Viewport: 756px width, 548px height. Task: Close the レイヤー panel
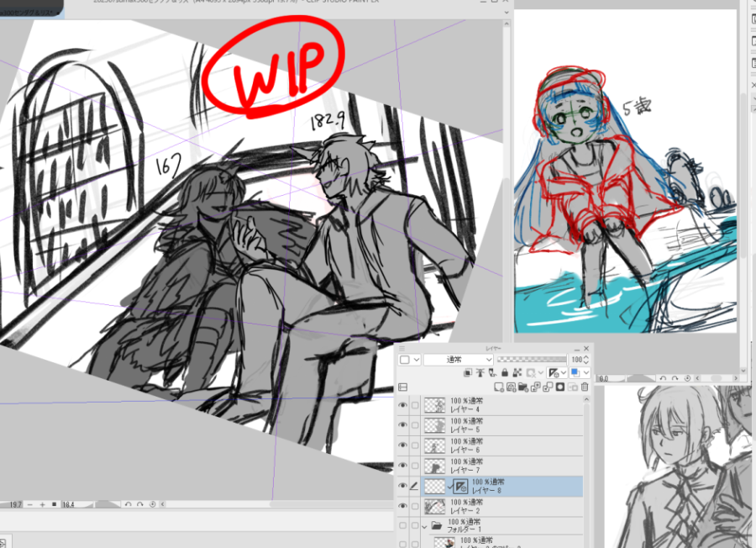click(x=586, y=348)
